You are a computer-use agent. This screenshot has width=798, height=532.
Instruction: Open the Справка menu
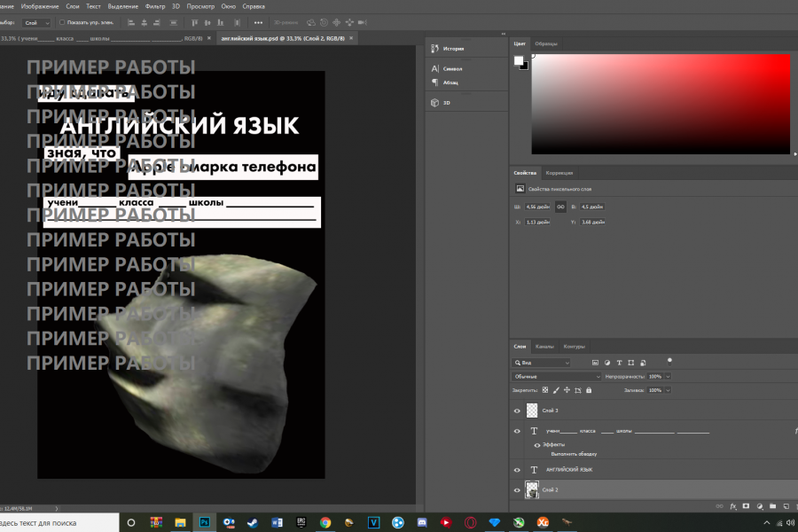pos(254,6)
